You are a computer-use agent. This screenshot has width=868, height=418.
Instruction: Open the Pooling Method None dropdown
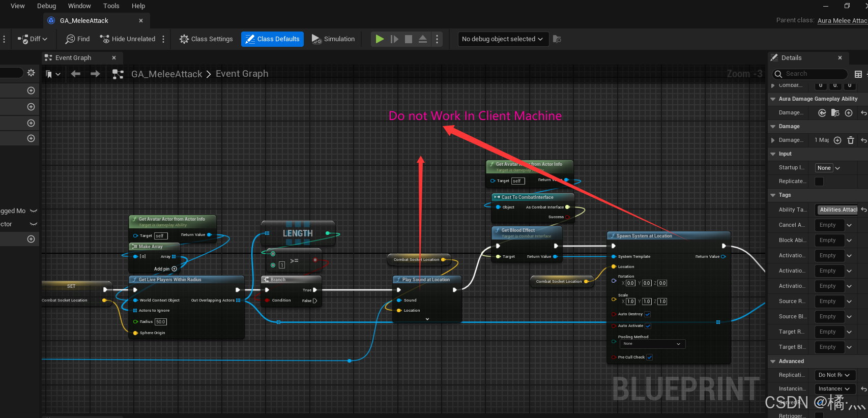(652, 344)
